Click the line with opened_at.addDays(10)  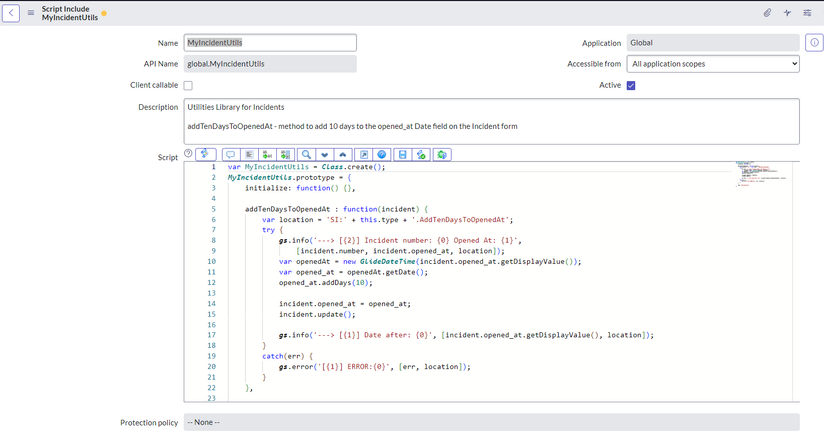click(x=326, y=282)
